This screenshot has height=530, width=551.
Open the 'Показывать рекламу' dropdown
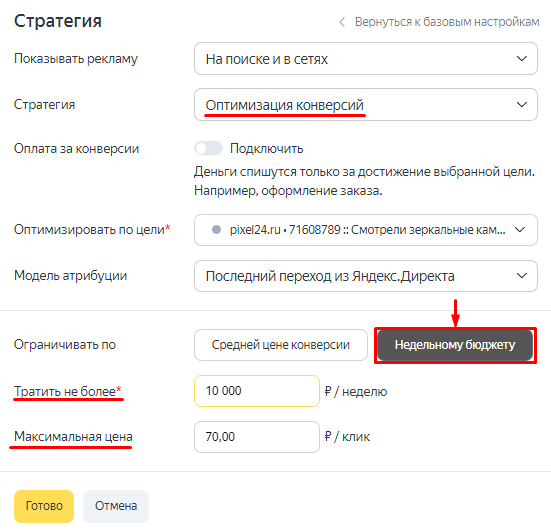tap(366, 59)
